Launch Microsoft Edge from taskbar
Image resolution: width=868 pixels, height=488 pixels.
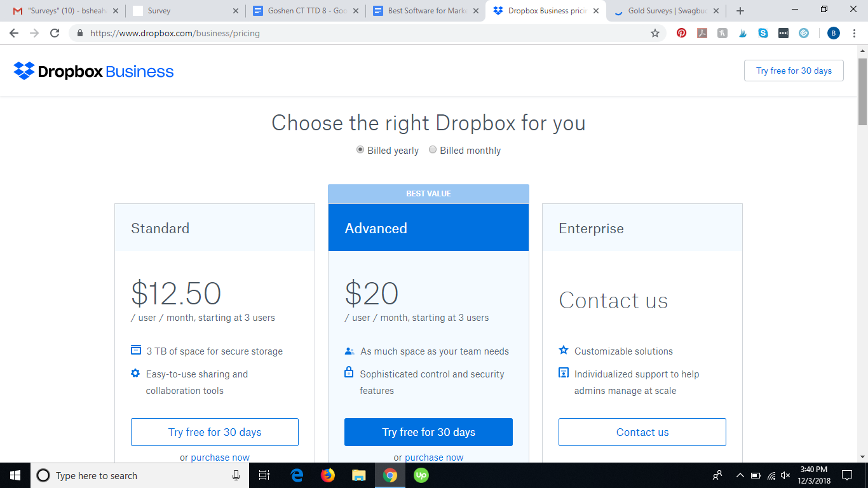[297, 475]
